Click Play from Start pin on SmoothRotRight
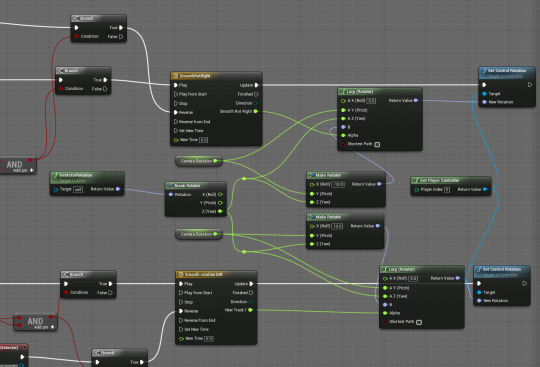The width and height of the screenshot is (540, 367). click(176, 94)
